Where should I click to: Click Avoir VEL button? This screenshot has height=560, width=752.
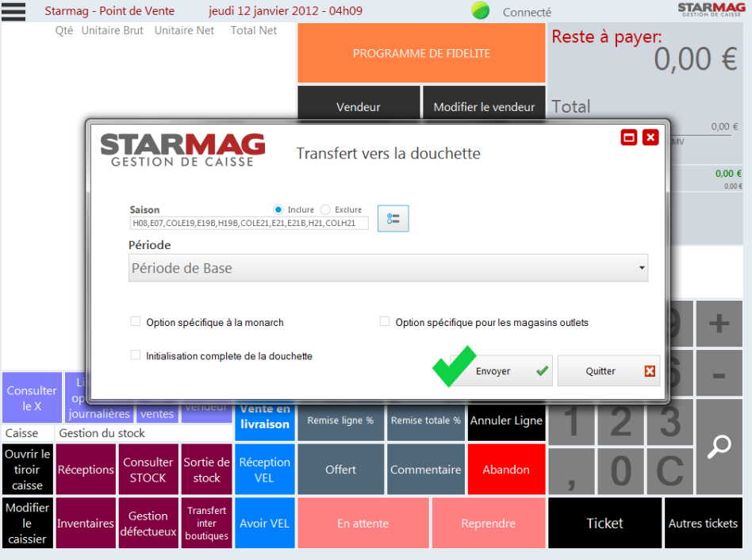click(x=265, y=523)
